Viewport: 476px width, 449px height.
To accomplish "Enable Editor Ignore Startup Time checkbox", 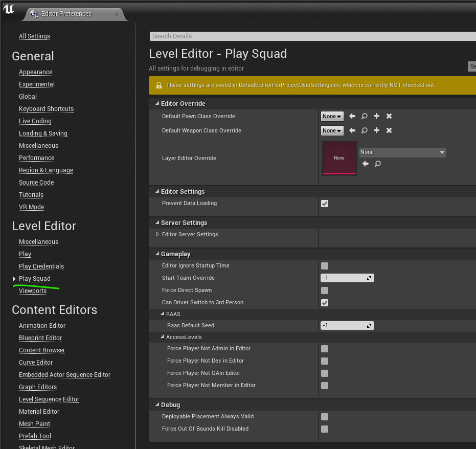I will click(x=325, y=266).
